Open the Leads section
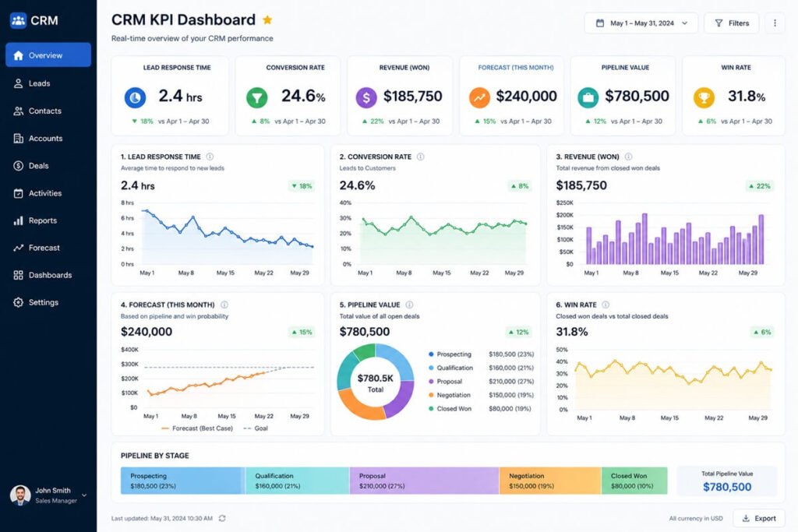 [48, 83]
